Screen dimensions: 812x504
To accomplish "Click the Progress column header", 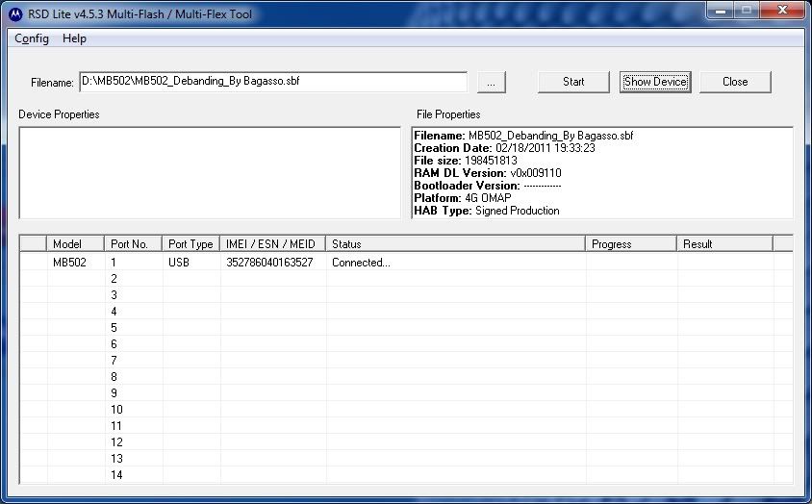I will (x=631, y=244).
